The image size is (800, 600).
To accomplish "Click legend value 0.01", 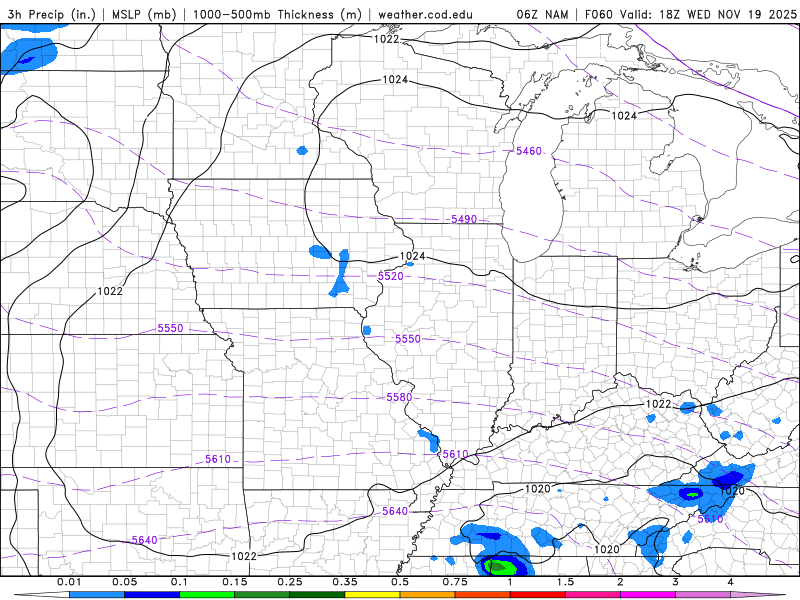I will 69,582.
